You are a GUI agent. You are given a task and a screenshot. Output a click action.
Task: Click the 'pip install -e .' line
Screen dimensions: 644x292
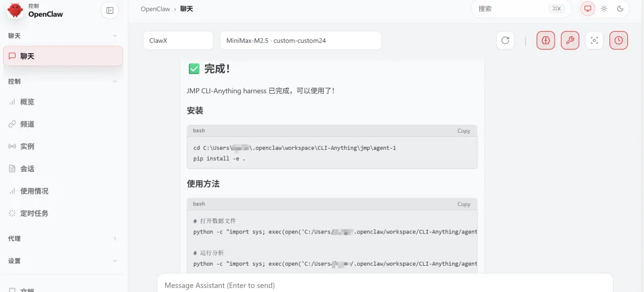pos(219,158)
